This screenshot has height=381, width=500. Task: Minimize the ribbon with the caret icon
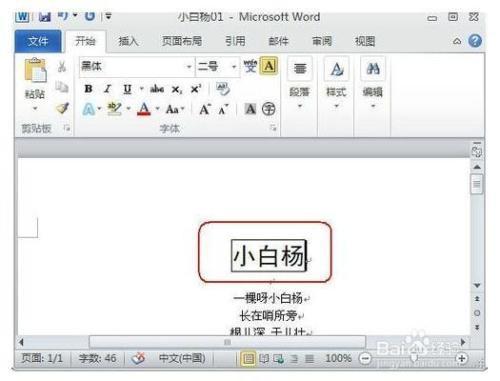point(457,41)
